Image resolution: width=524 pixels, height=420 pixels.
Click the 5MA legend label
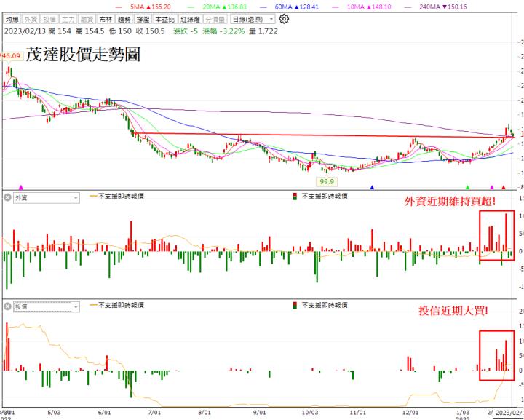(150, 7)
